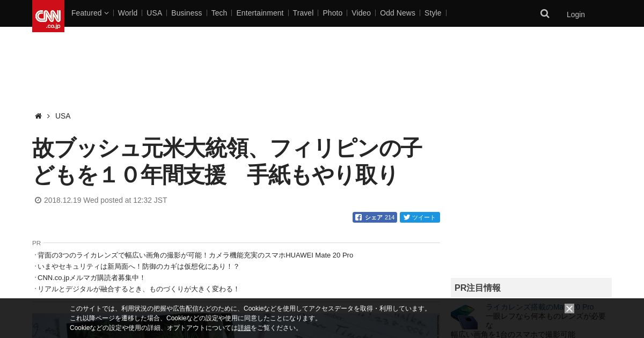Click the article lead image
Image resolution: width=644 pixels, height=338 pixels.
(x=236, y=326)
